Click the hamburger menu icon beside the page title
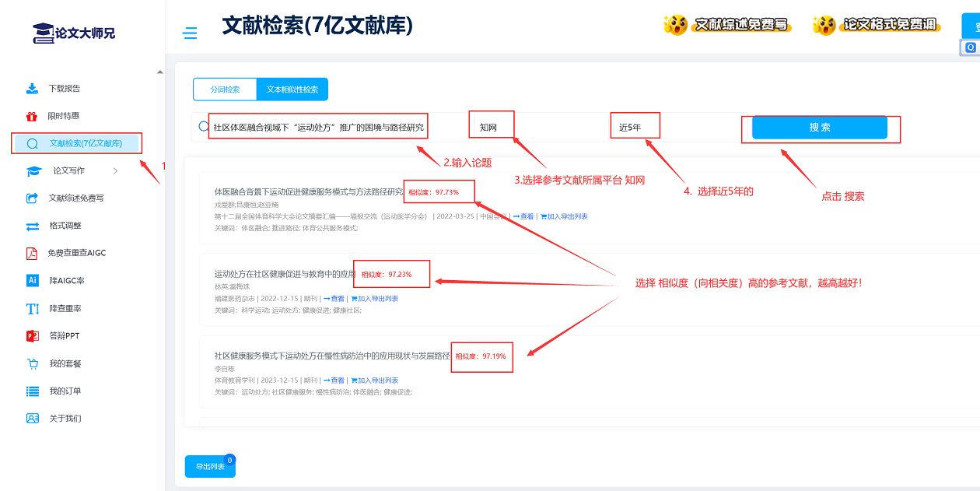The height and width of the screenshot is (491, 980). pyautogui.click(x=190, y=33)
